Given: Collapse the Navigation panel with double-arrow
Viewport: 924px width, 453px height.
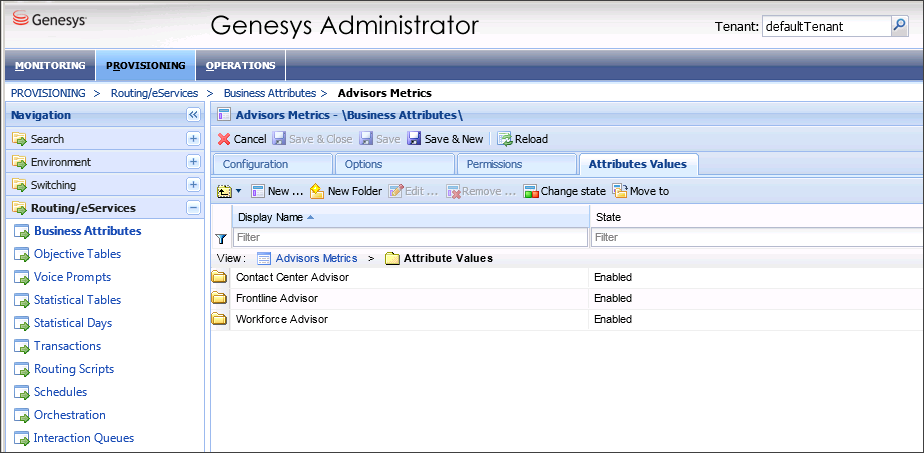Looking at the screenshot, I should (193, 115).
